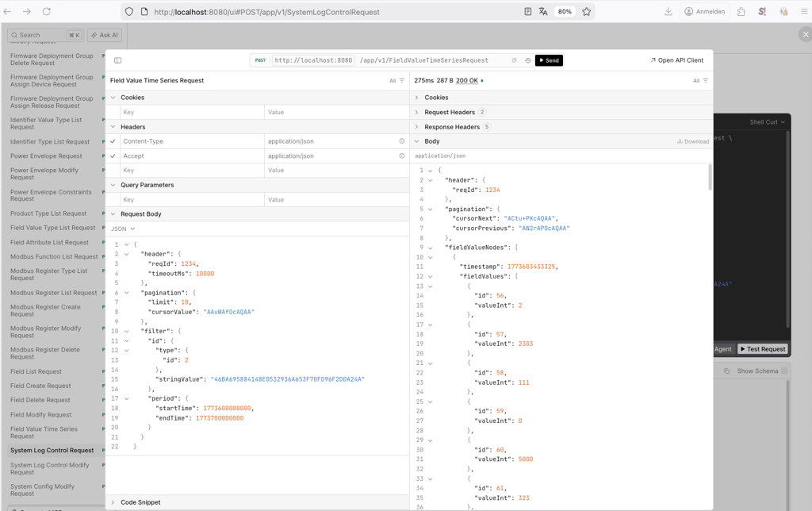This screenshot has height=511, width=812.
Task: Click the Query Parameters Value field
Action: click(x=336, y=200)
